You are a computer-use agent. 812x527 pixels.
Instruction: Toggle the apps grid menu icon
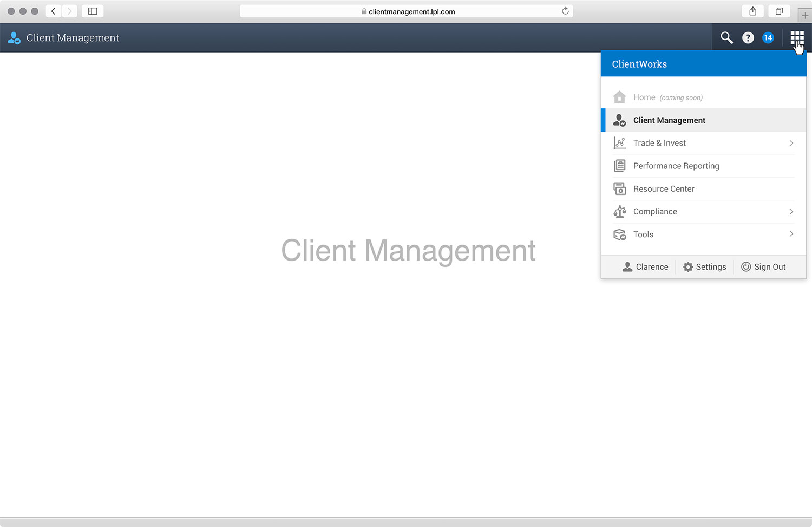coord(796,37)
